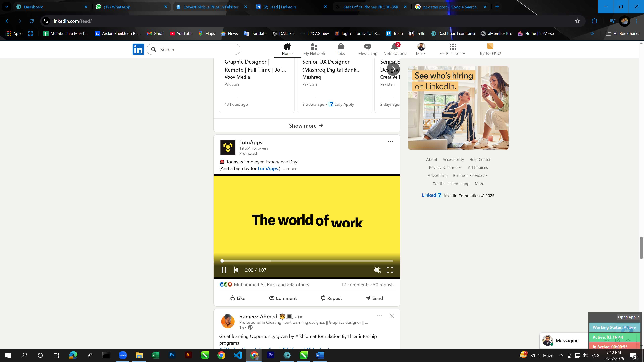This screenshot has width=644, height=362.
Task: Pause the LumApps video
Action: point(224,270)
